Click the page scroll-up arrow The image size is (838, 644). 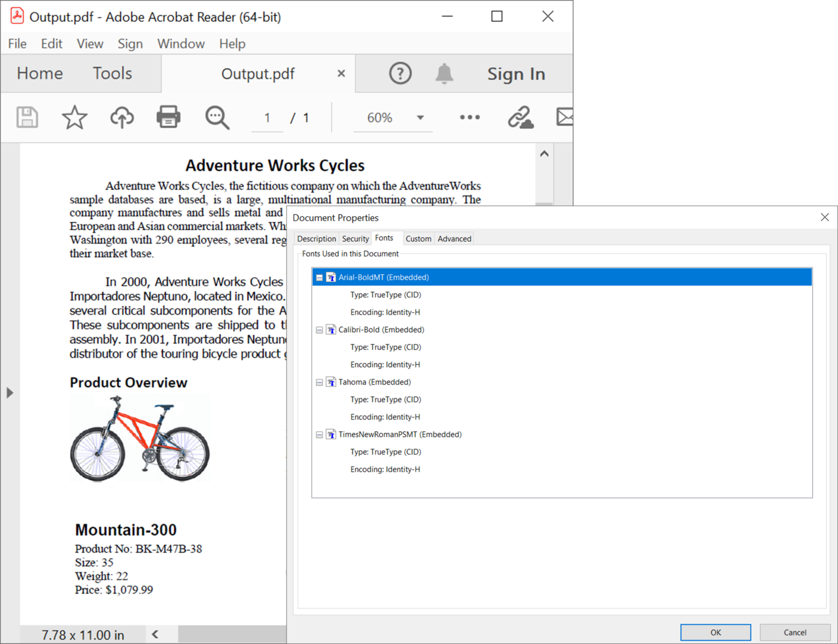(544, 153)
